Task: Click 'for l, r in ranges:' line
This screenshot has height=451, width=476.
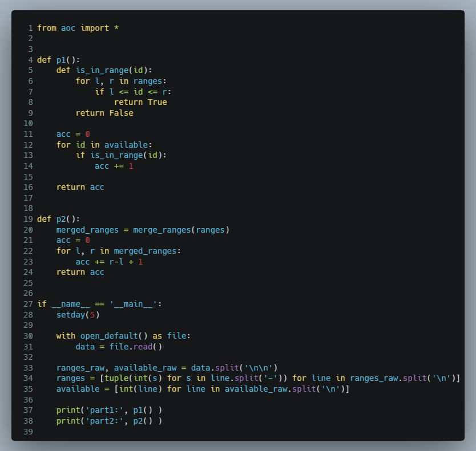Action: tap(121, 81)
